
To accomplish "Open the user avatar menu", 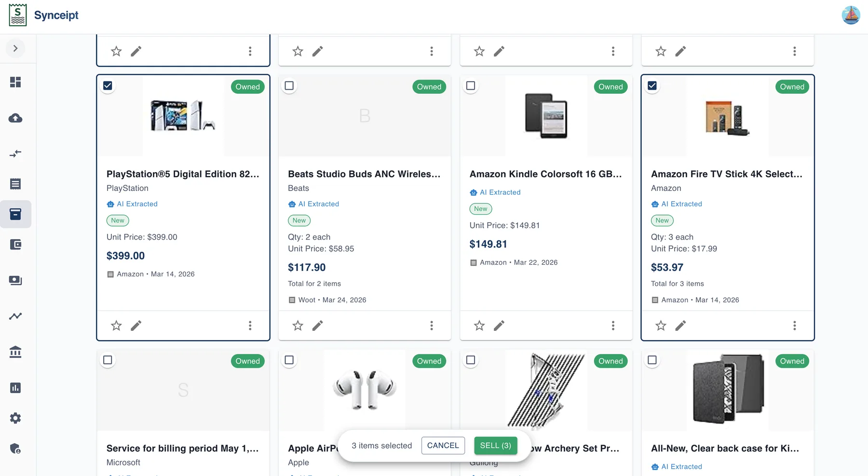I will tap(851, 15).
